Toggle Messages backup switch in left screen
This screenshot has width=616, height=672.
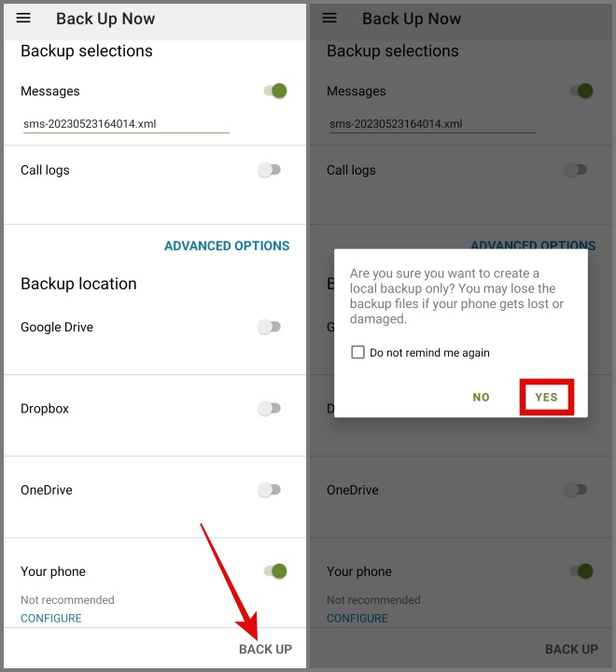point(273,91)
